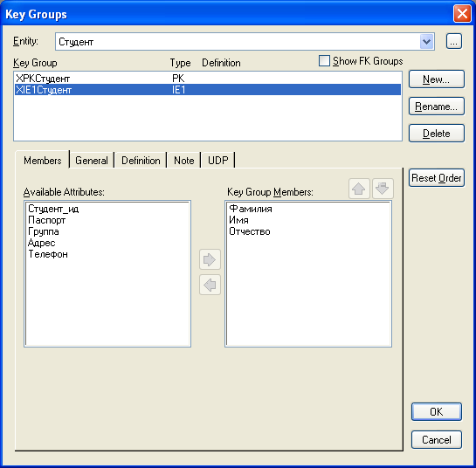Click the Rename... button
The image size is (476, 468).
click(436, 107)
